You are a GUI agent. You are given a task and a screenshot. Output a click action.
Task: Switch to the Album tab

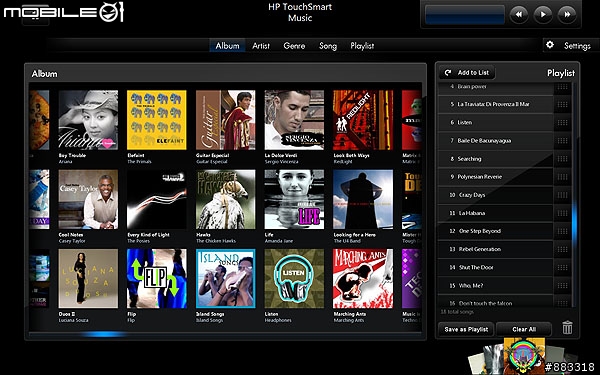[x=227, y=46]
